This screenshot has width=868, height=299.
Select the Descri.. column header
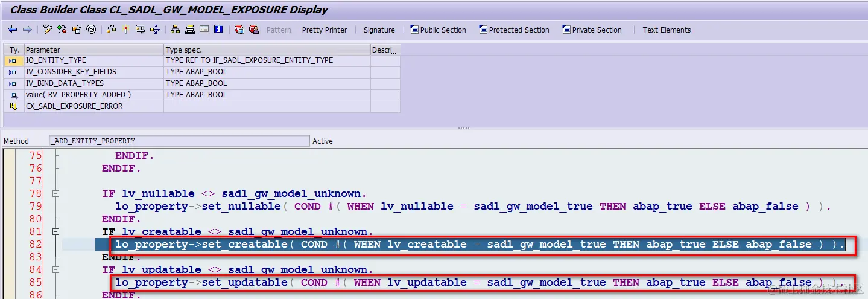[x=385, y=50]
